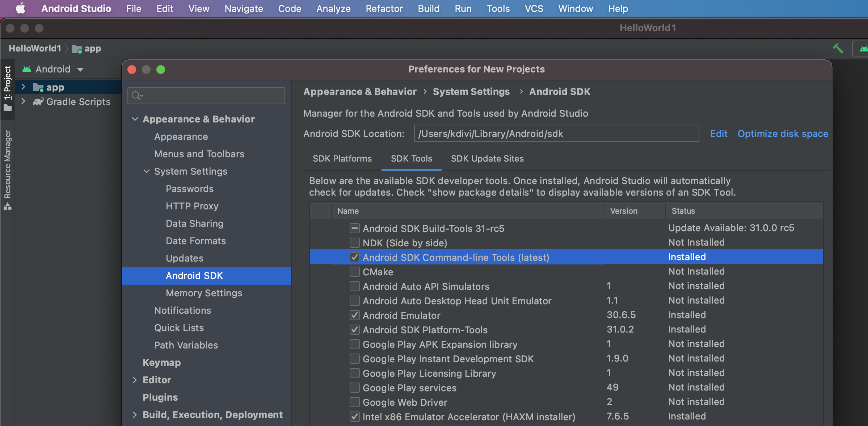Select the SDK Tools tab

[411, 159]
